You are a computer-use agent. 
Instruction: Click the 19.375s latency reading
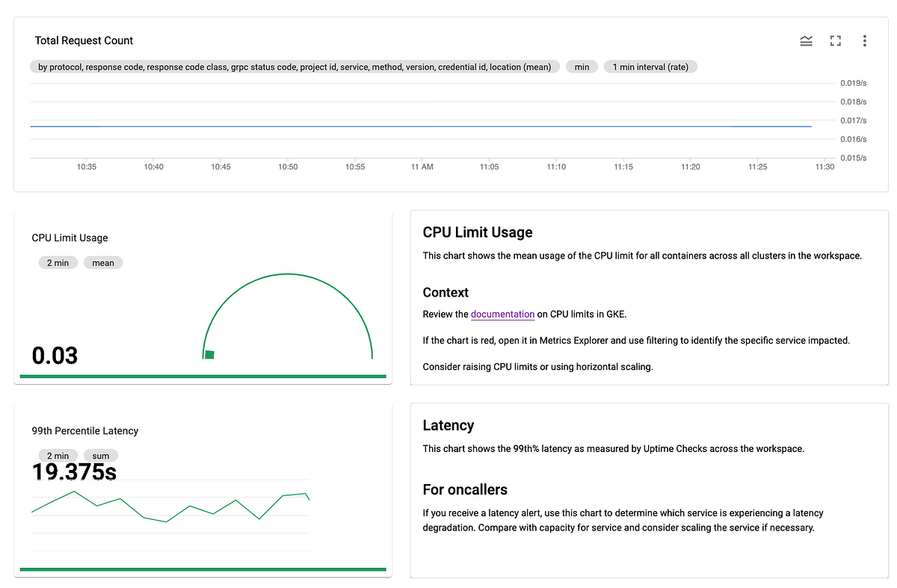click(74, 472)
